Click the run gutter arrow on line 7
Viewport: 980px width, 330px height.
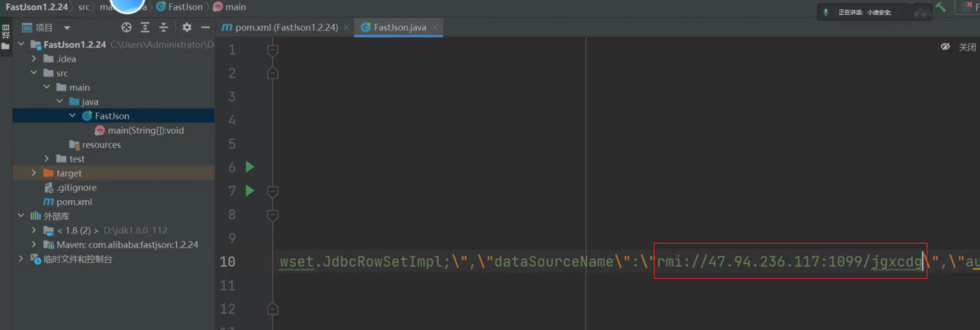point(250,191)
